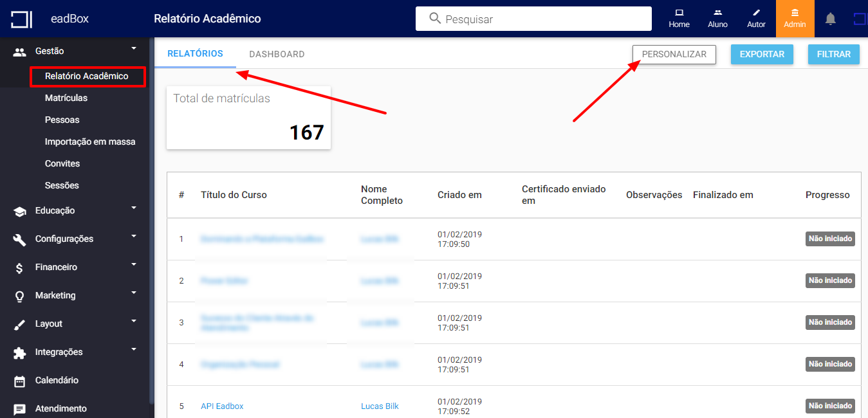Expand the Marketing menu arrow
The height and width of the screenshot is (418, 868).
coord(134,293)
